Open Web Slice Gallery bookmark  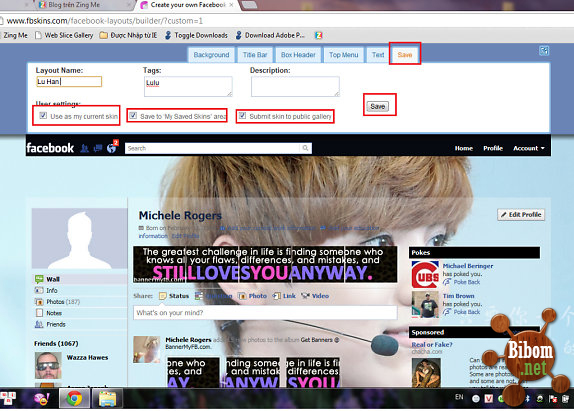point(64,35)
